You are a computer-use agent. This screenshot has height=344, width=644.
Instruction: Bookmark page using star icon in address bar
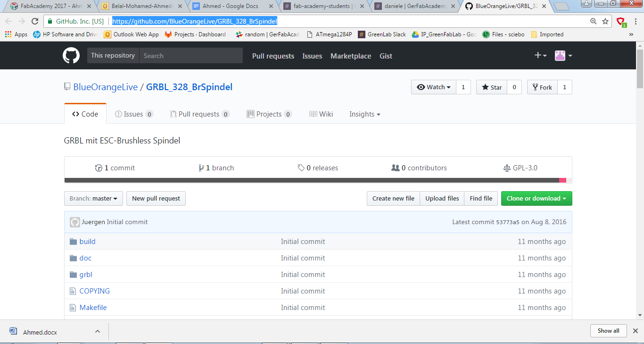click(605, 21)
